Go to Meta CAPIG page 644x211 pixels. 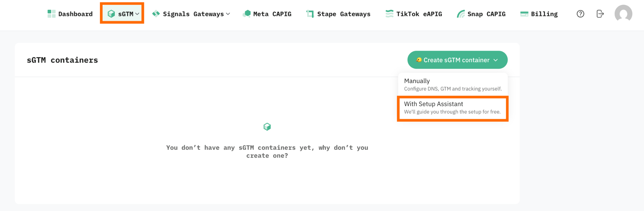pyautogui.click(x=267, y=14)
